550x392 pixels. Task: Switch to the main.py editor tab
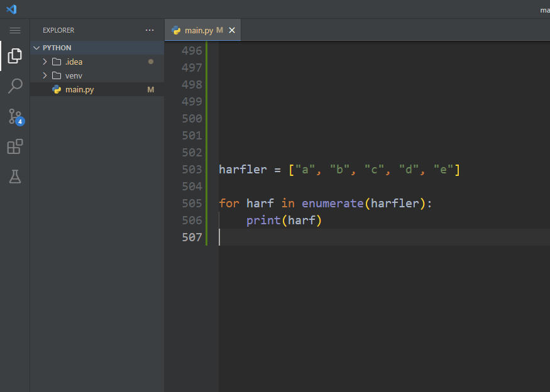coord(203,31)
